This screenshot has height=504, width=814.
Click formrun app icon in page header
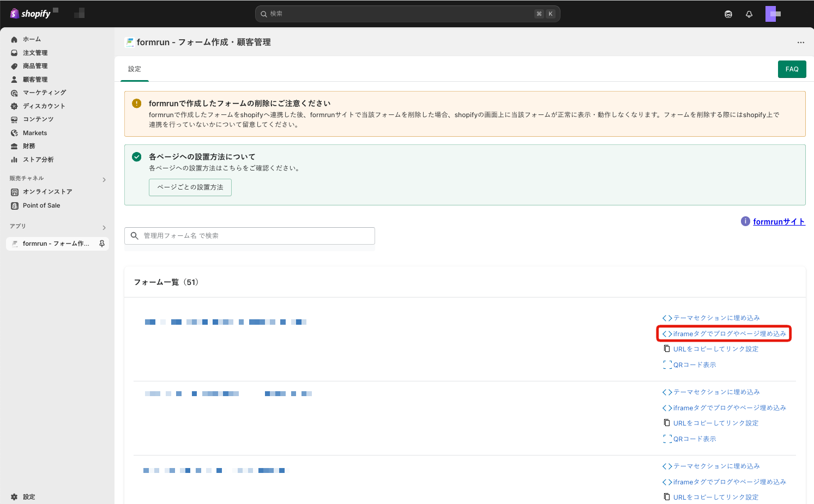[x=129, y=42]
